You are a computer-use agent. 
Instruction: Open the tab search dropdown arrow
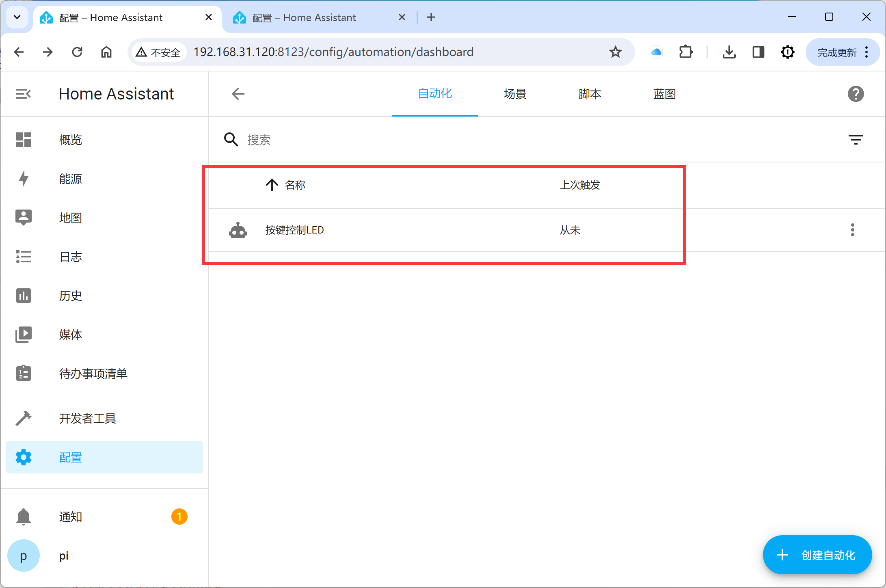[x=17, y=17]
